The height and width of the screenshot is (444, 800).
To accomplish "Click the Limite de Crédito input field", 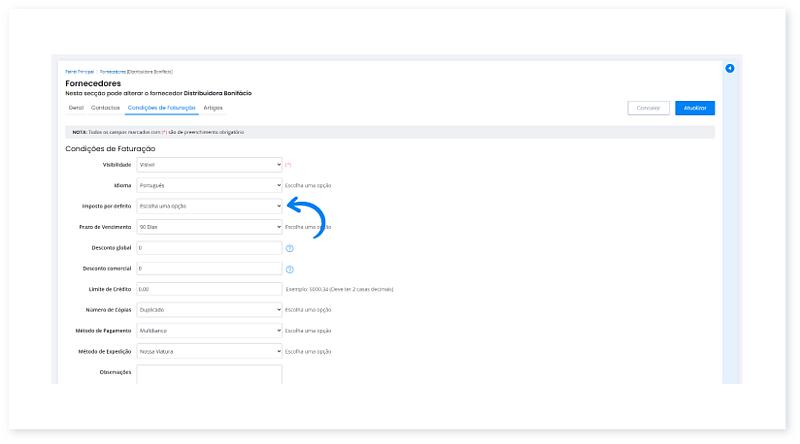I will 209,289.
